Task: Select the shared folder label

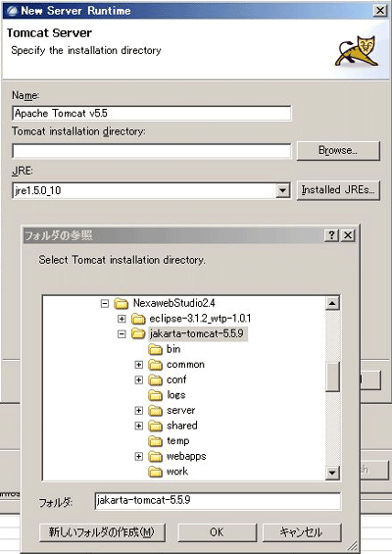Action: (182, 426)
